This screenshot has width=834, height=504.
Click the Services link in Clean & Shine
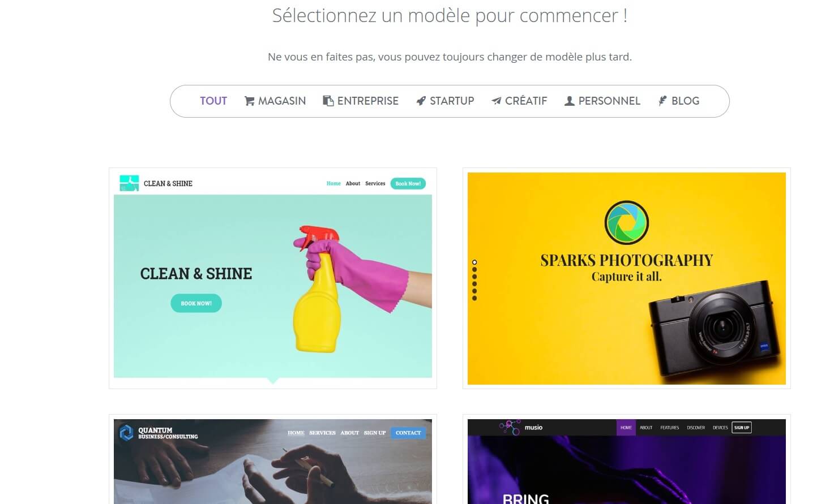pos(375,183)
